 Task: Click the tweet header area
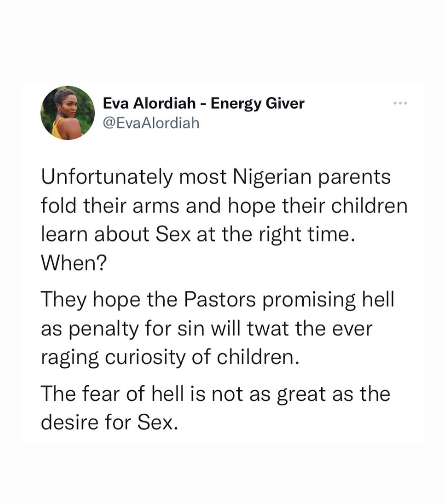click(217, 111)
